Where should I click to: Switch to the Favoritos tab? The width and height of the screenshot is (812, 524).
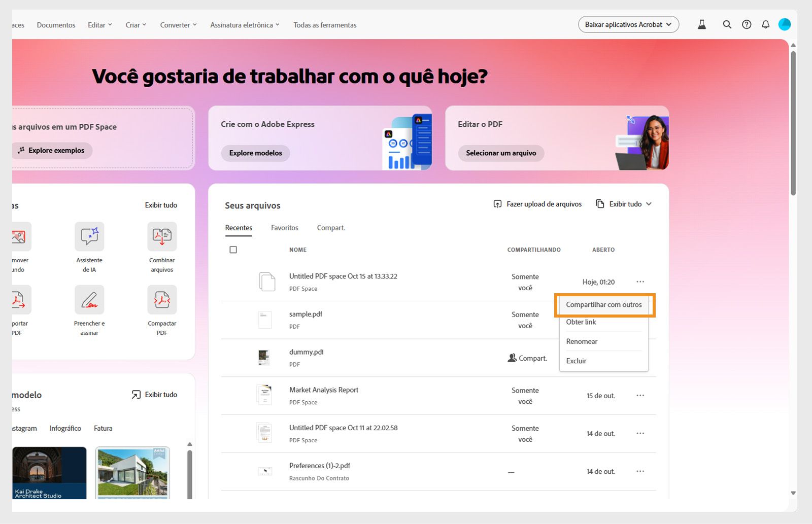[x=285, y=228]
